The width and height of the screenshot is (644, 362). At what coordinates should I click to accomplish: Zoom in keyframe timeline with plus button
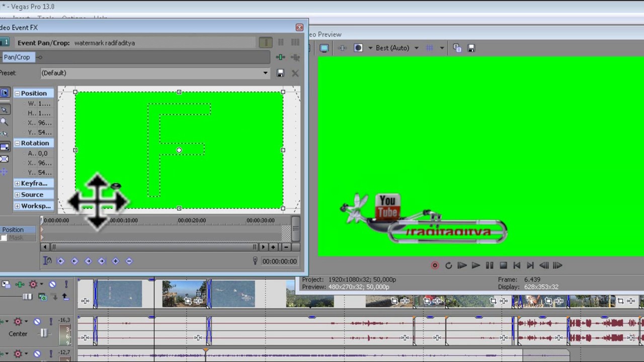coord(273,247)
